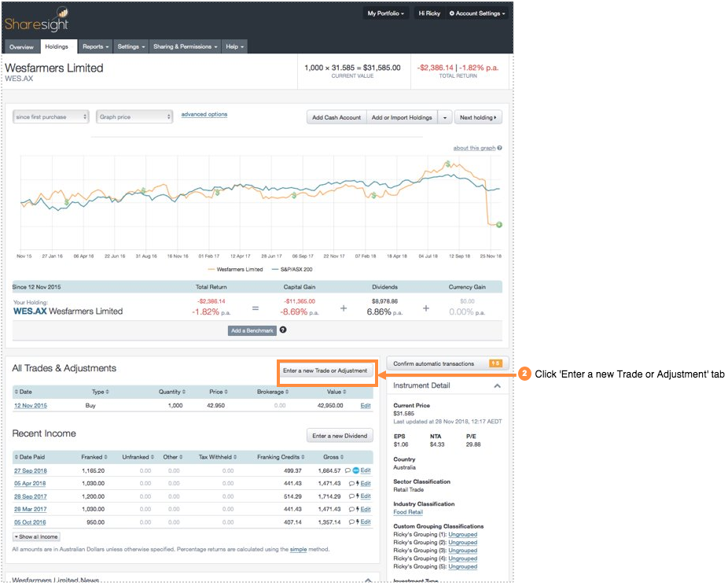Viewport: 728px width, 586px height.
Task: Collapse the Instrument Detail panel
Action: point(497,386)
